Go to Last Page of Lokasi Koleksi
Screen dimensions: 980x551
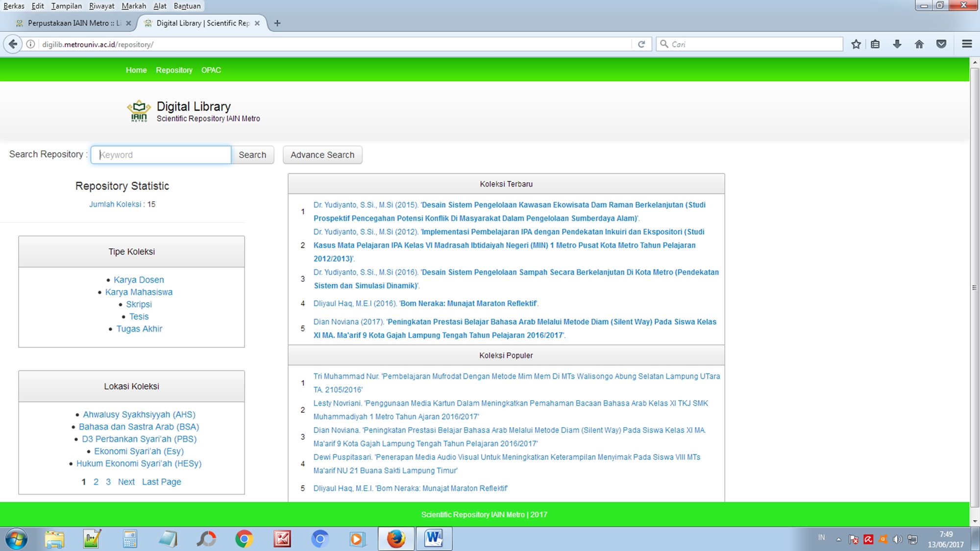coord(161,482)
